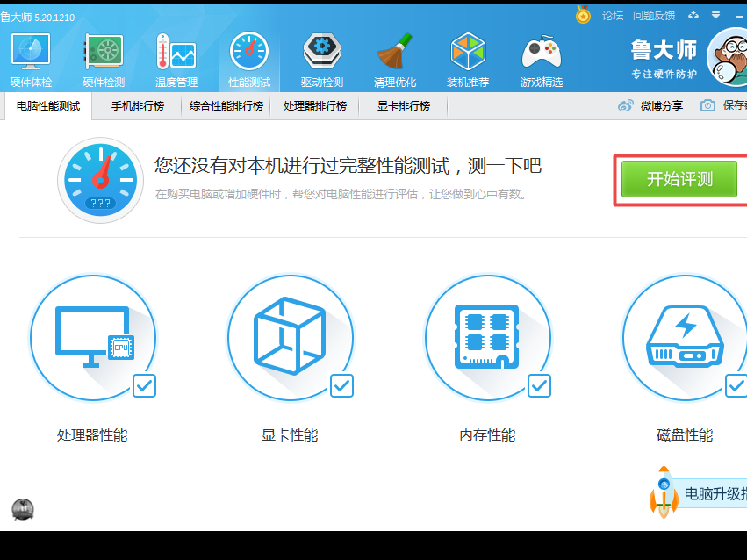The height and width of the screenshot is (560, 747).
Task: Open the 清理优化 cleanup broom section
Action: (395, 61)
